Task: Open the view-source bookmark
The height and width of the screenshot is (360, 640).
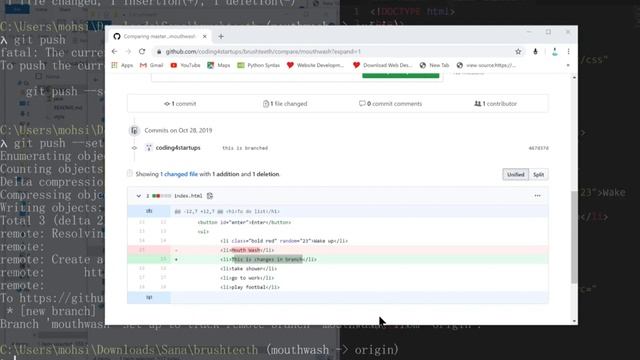Action: click(486, 65)
